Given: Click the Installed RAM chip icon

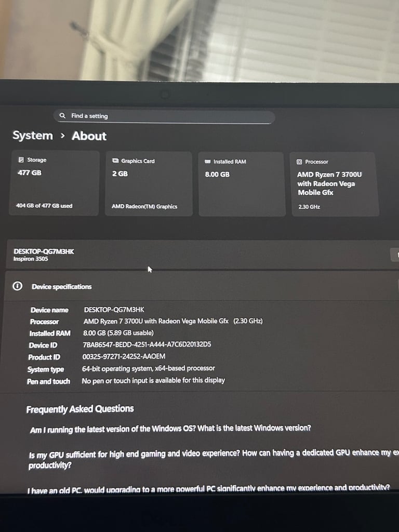Looking at the screenshot, I should [208, 162].
